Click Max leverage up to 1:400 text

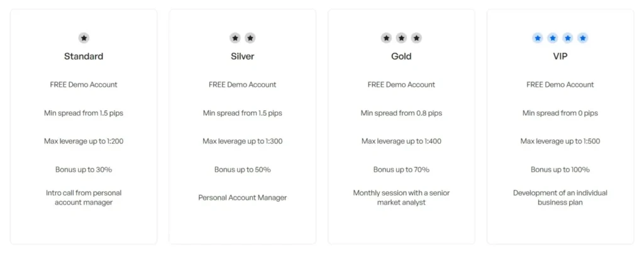tap(401, 141)
